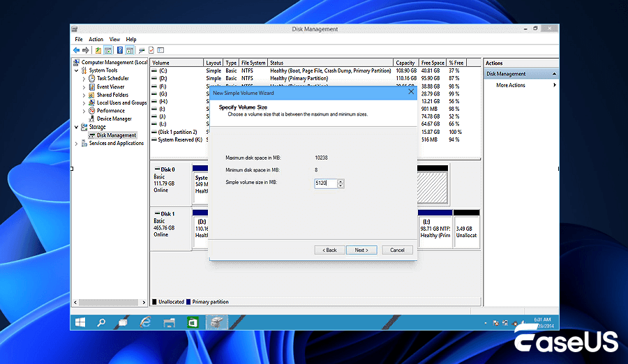Click the Up one level toolbar icon
Image resolution: width=628 pixels, height=364 pixels.
pos(98,50)
